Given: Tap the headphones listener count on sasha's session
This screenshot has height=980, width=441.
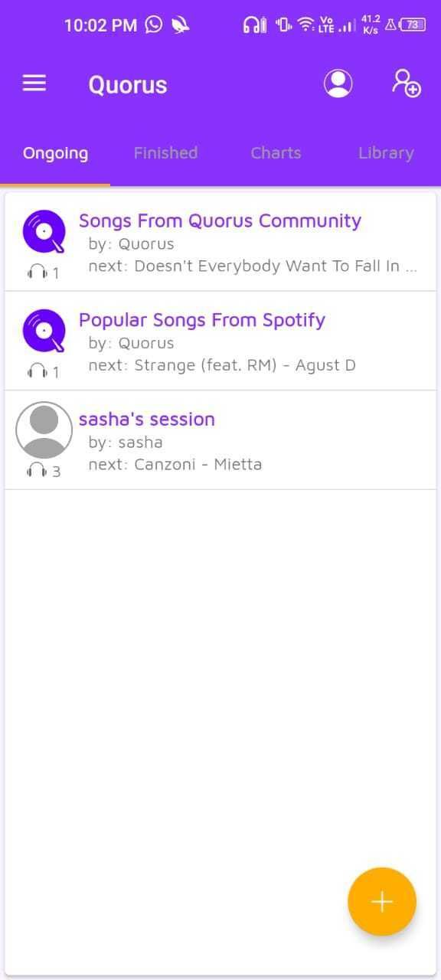Looking at the screenshot, I should coord(35,470).
